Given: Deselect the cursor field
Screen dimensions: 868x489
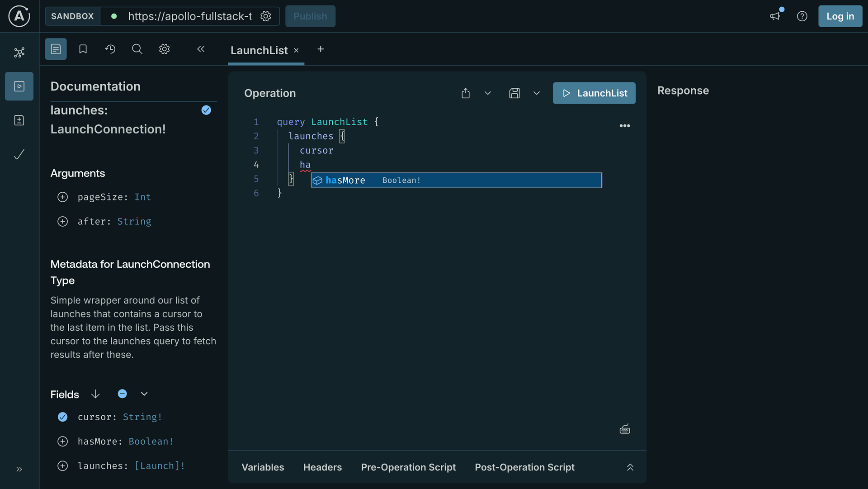Looking at the screenshot, I should click(62, 417).
